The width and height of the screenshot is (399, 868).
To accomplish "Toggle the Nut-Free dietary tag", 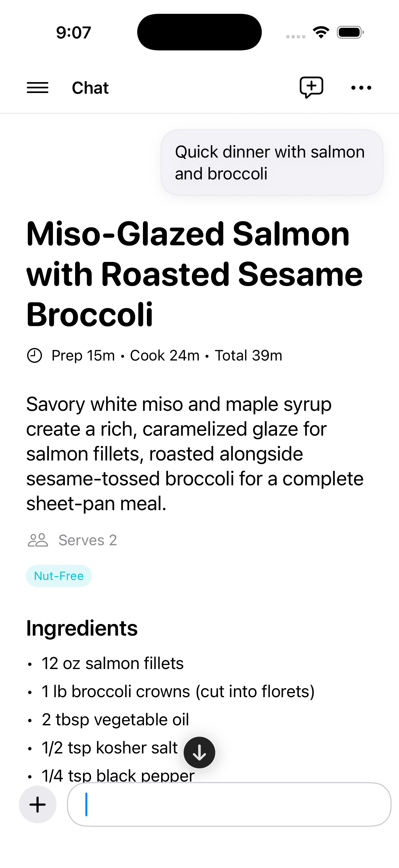I will click(58, 576).
